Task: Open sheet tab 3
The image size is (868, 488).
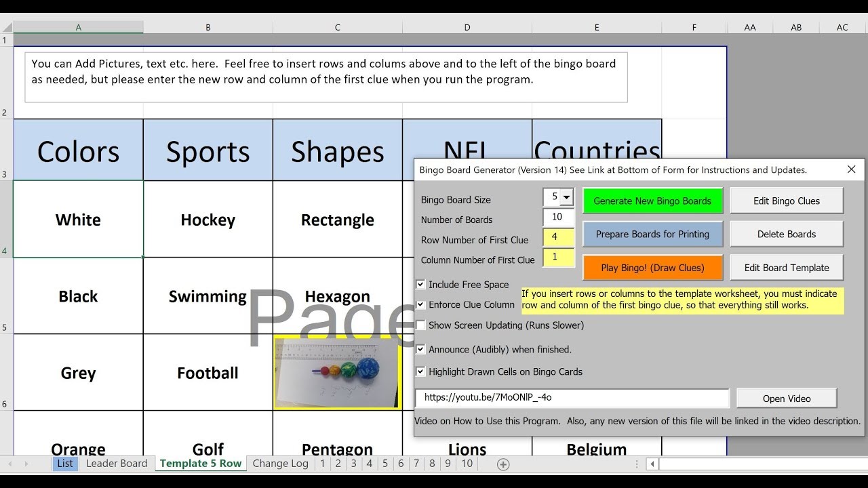Action: 353,464
